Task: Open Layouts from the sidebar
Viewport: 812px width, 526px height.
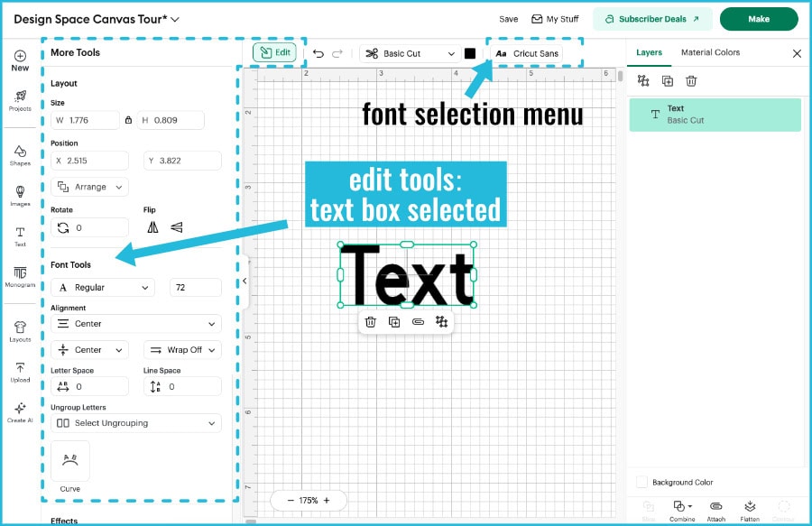Action: [x=20, y=331]
